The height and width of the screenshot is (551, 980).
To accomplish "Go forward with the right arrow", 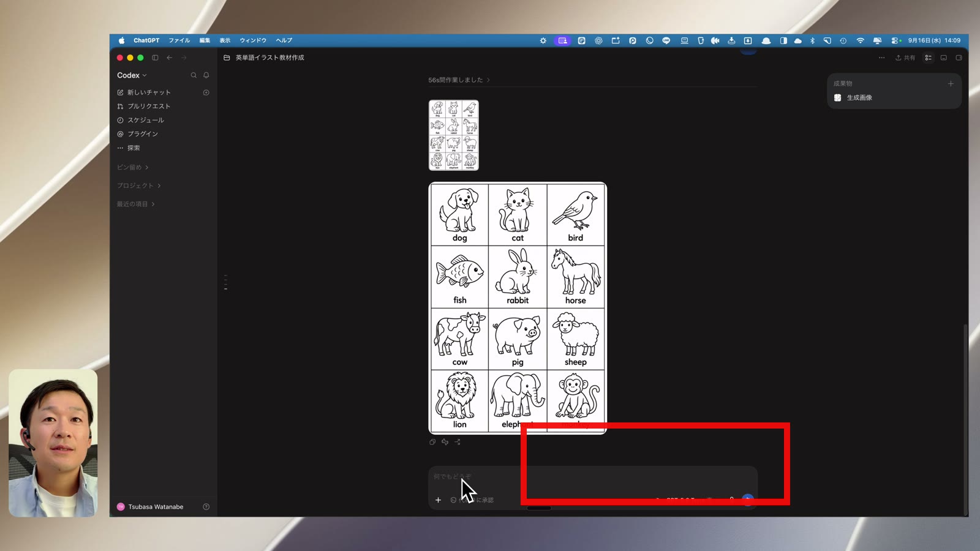I will pos(184,58).
